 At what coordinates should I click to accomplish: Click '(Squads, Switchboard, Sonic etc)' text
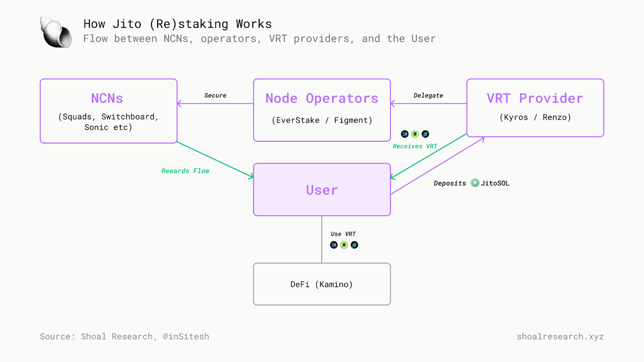[108, 122]
